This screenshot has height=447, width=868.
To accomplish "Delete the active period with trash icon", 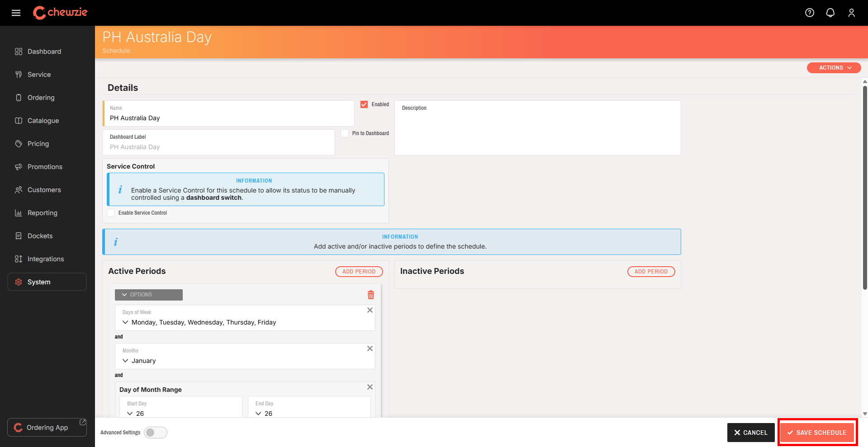I will 371,295.
